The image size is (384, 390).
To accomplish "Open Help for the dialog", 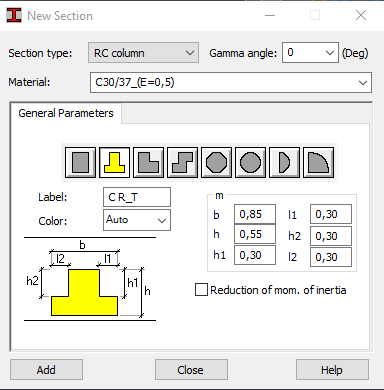I will click(332, 369).
